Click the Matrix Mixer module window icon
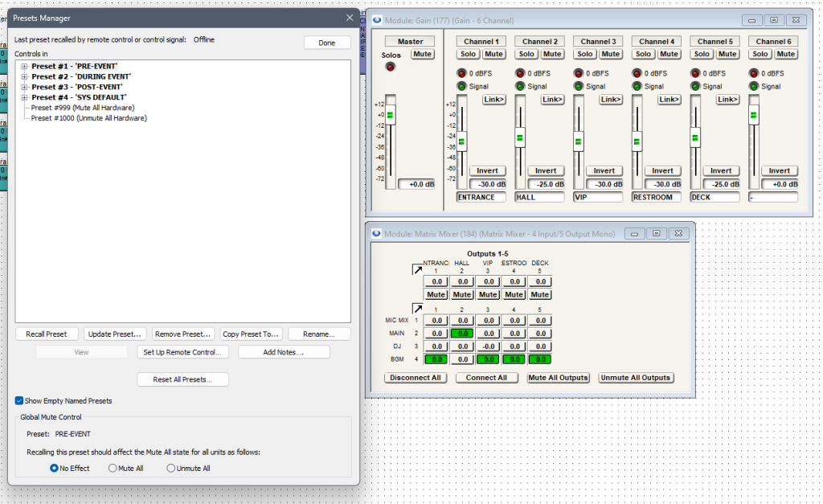 click(376, 233)
